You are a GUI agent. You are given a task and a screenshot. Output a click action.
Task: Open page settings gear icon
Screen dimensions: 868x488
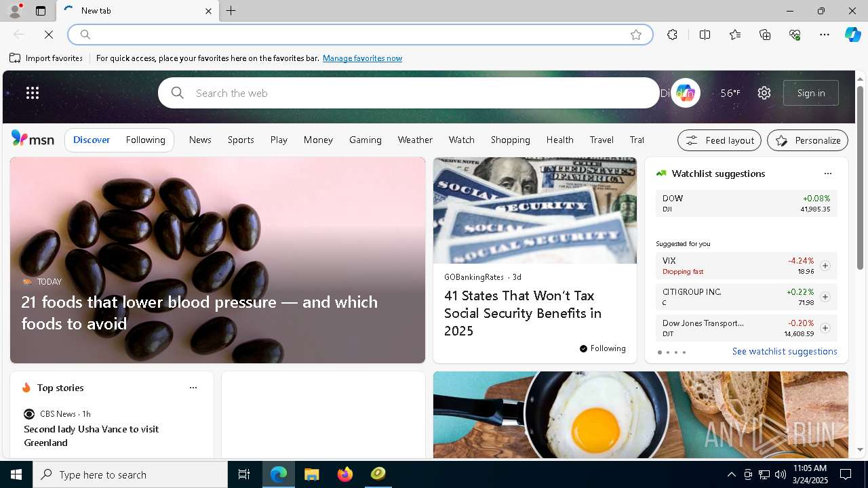pyautogui.click(x=764, y=93)
